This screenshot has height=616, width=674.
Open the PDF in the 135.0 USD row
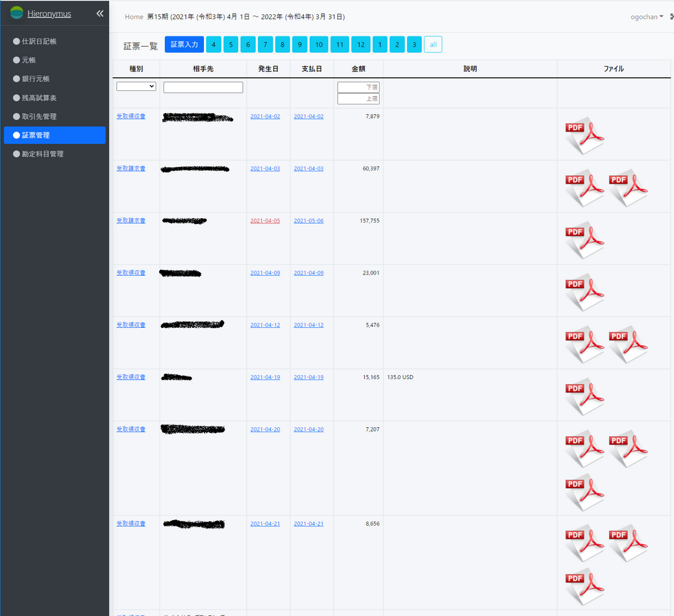[x=584, y=397]
